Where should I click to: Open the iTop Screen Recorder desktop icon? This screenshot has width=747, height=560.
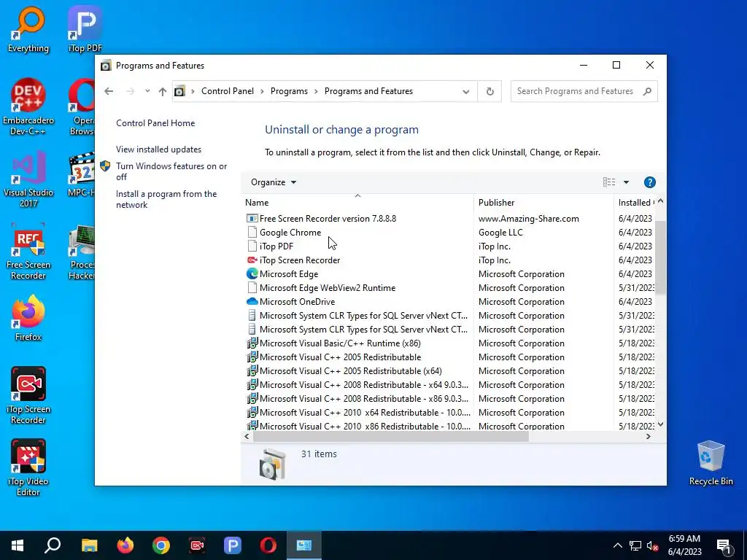28,395
